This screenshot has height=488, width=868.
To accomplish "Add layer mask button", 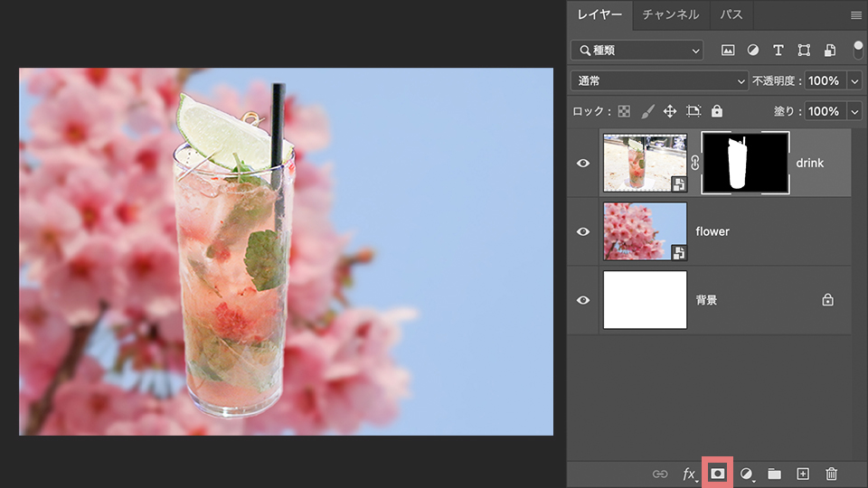I will (x=717, y=473).
